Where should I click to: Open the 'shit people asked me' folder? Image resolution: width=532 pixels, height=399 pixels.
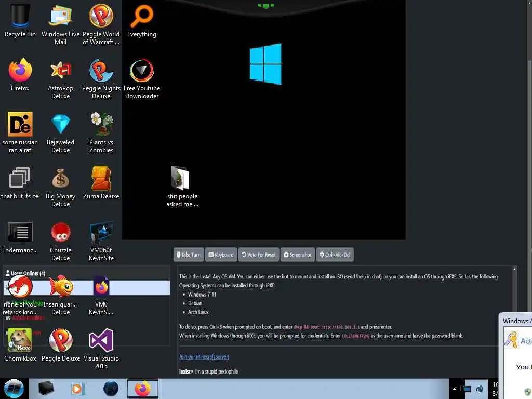click(x=182, y=187)
